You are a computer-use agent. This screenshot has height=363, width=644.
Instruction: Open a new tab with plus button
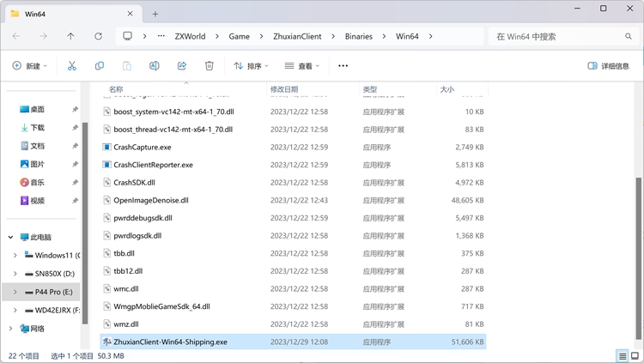point(155,14)
